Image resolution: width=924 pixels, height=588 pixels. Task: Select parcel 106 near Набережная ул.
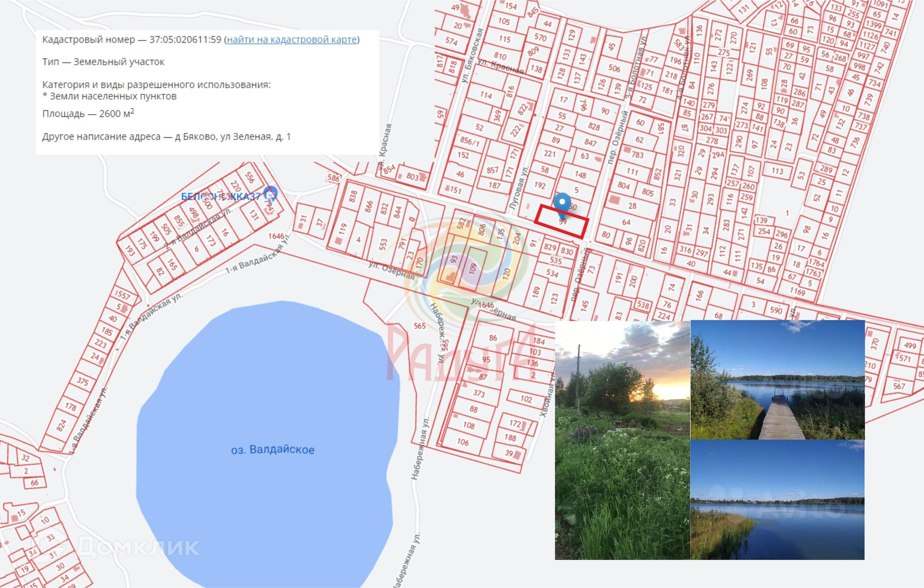[x=462, y=442]
